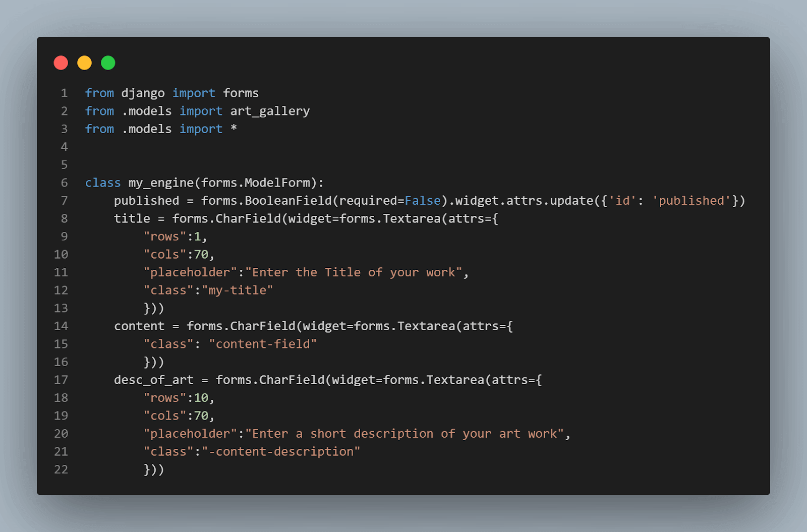This screenshot has width=807, height=532.
Task: Click the class keyword on line 6
Action: point(103,183)
